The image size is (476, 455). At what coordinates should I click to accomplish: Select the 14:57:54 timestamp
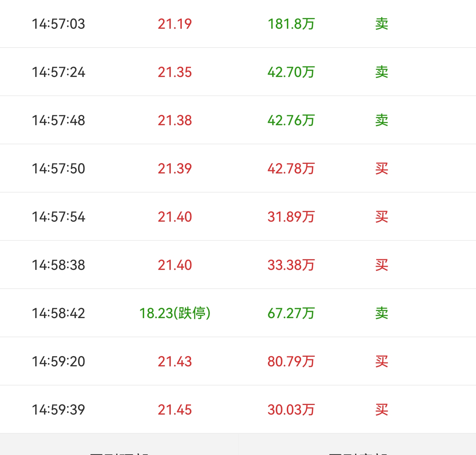tap(59, 217)
